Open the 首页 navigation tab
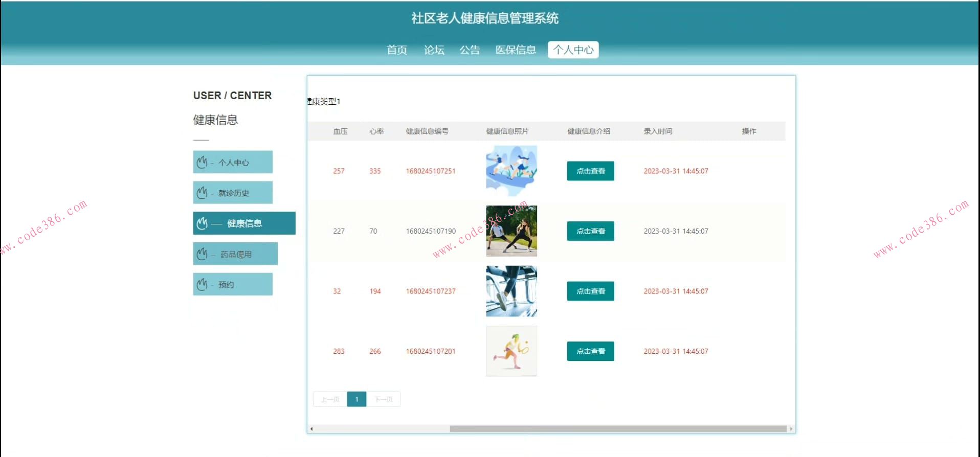This screenshot has height=457, width=980. [x=397, y=50]
